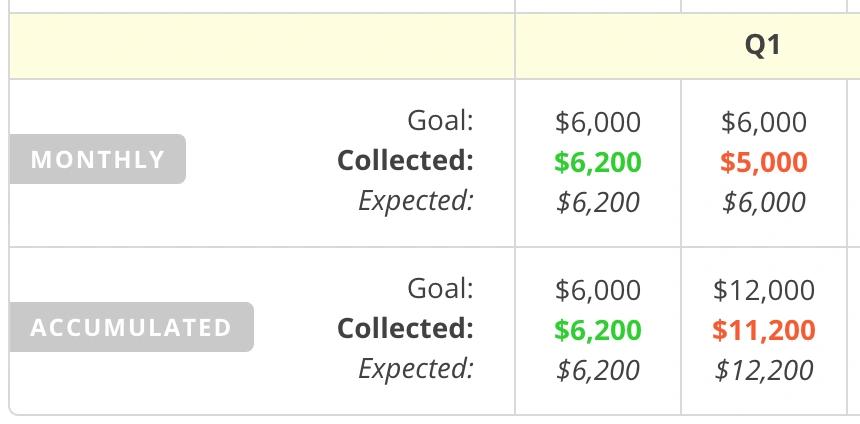Click the Expected label in the Accumulated section
This screenshot has height=424, width=860.
click(x=416, y=369)
